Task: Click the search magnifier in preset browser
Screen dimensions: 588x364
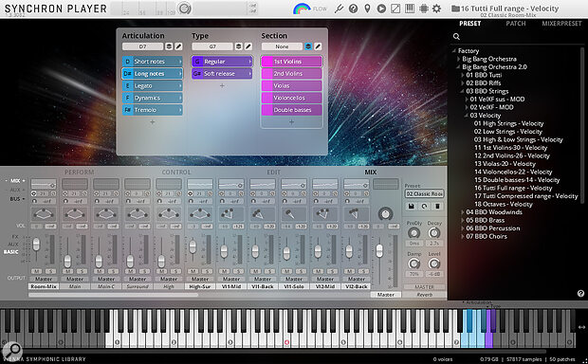Action: point(456,36)
